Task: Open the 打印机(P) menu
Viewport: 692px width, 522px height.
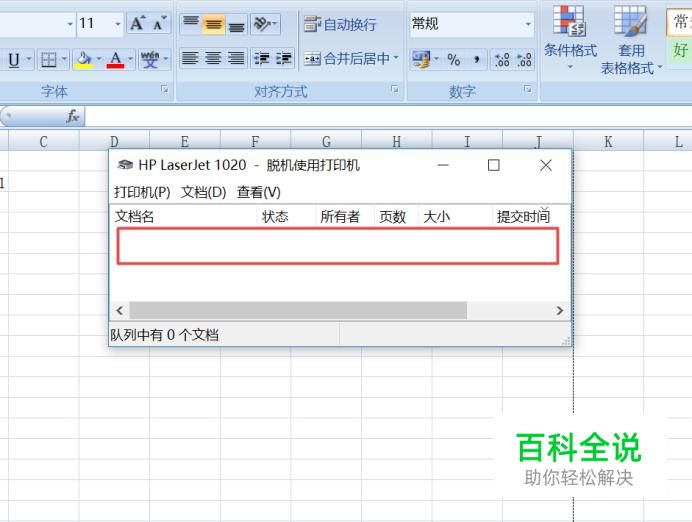Action: [x=142, y=192]
